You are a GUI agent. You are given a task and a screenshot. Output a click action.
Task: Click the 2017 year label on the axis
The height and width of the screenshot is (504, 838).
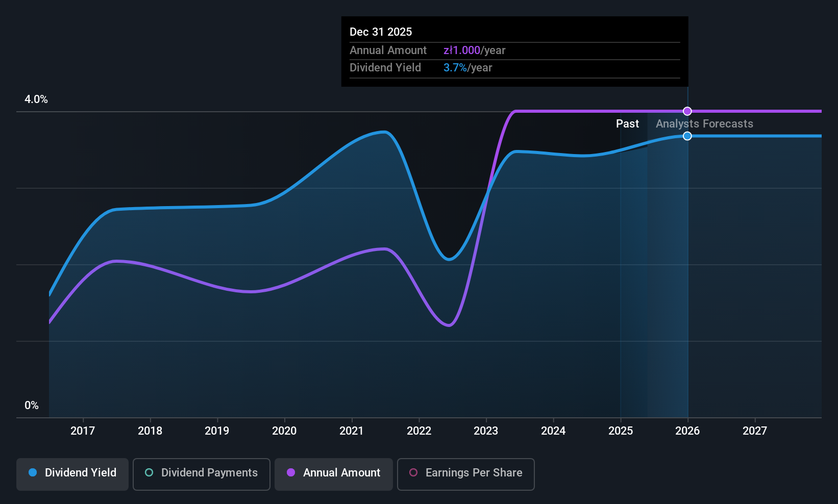pyautogui.click(x=83, y=431)
